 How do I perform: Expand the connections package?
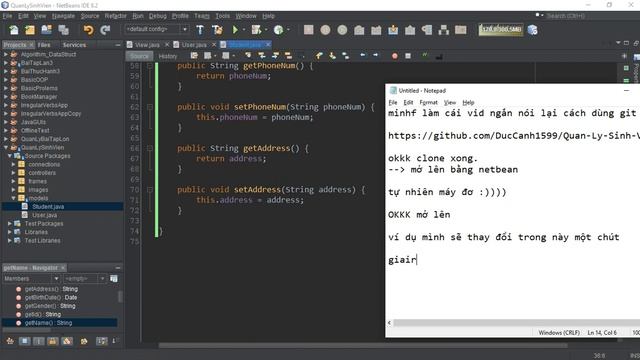point(13,164)
